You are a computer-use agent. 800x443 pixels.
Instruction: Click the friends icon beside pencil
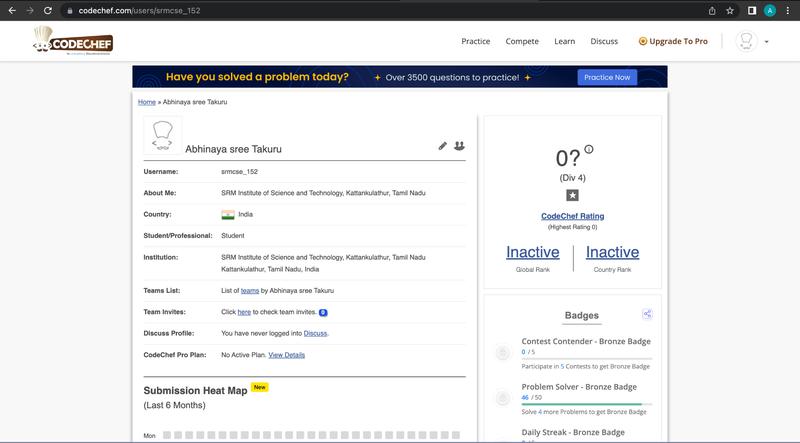point(459,146)
